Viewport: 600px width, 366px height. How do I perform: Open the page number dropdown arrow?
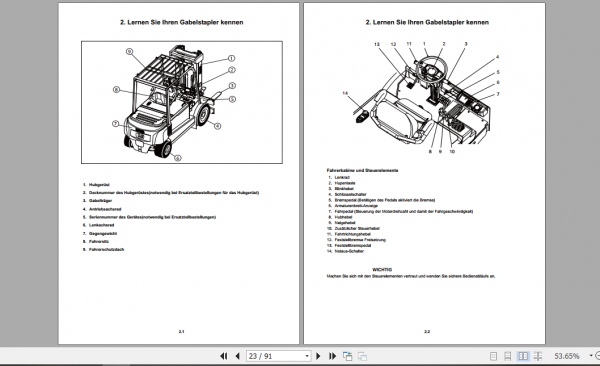(x=307, y=356)
